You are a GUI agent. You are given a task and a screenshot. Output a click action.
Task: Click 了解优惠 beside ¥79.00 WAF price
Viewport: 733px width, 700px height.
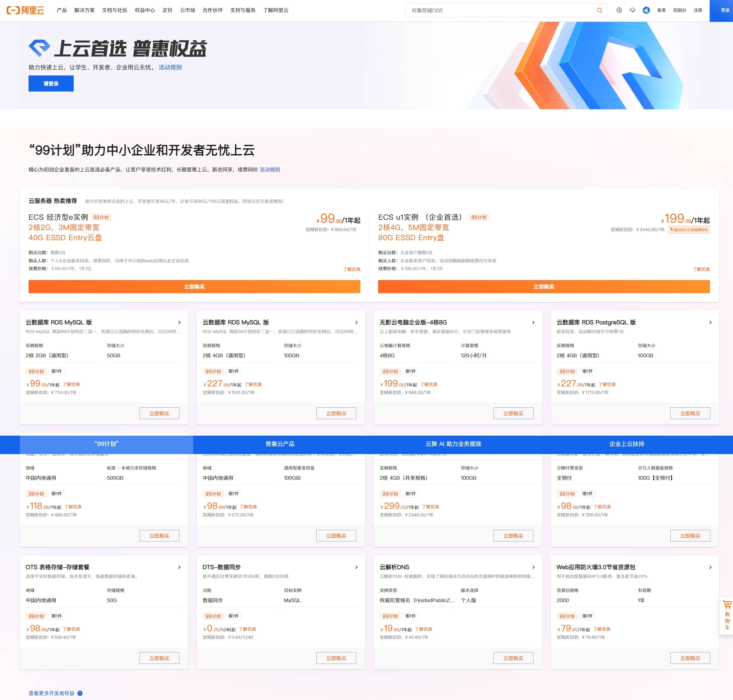coord(602,629)
